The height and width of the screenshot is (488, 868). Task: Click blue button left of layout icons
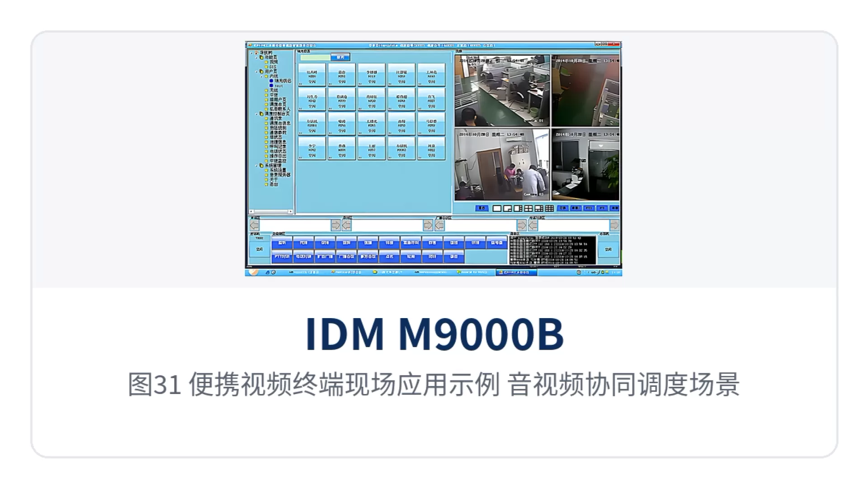(x=482, y=208)
